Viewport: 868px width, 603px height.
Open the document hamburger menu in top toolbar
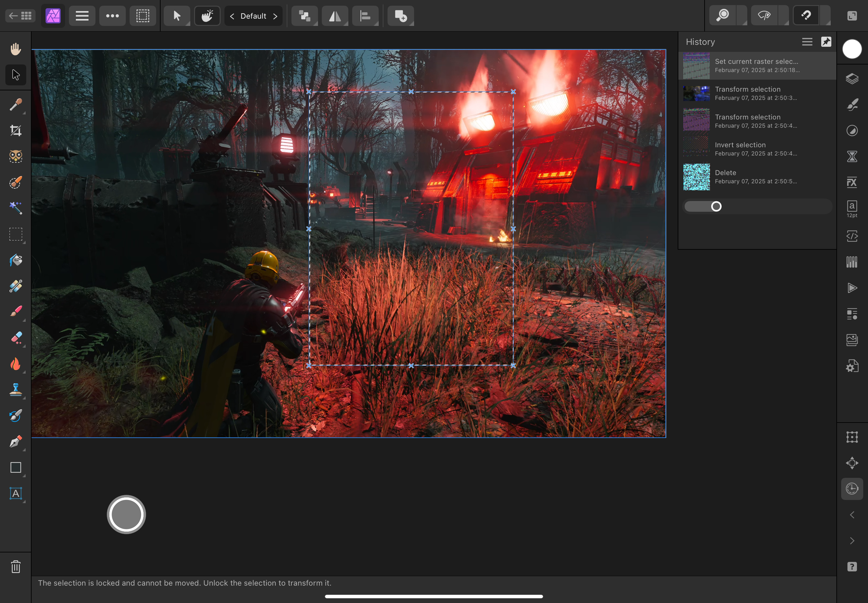point(82,16)
